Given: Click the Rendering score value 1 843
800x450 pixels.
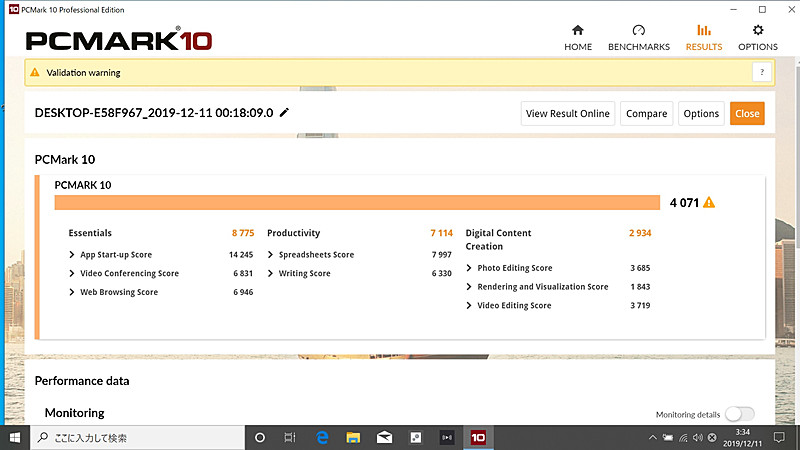Looking at the screenshot, I should 640,287.
